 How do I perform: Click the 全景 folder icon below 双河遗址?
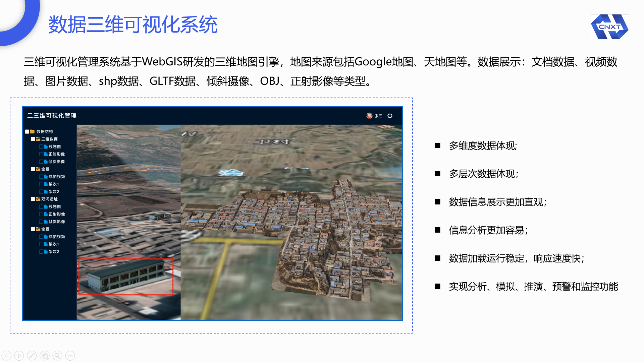click(38, 229)
